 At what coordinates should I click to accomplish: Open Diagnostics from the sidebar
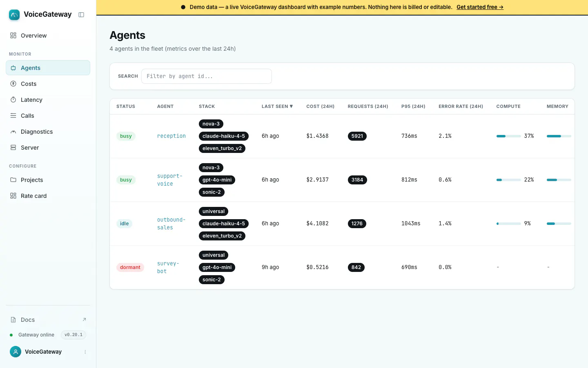click(48, 132)
